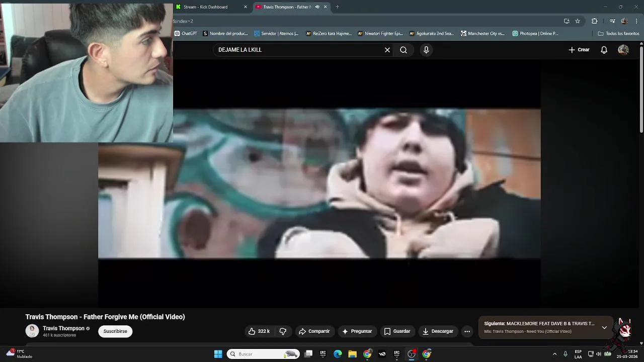
Task: Expand the Siguiente up-next chevron
Action: coord(604,328)
